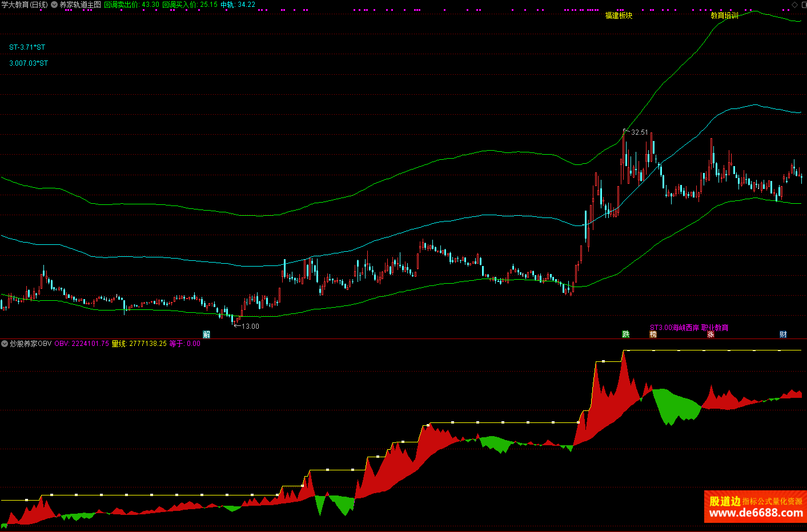
Task: Click the 教育培训 sector label
Action: tap(725, 15)
